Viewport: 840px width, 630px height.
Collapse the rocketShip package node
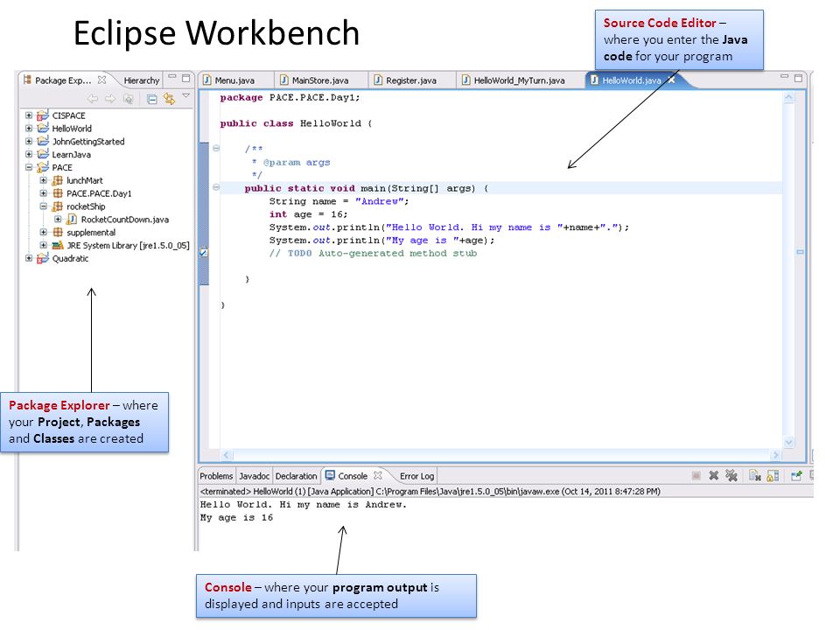pos(44,206)
